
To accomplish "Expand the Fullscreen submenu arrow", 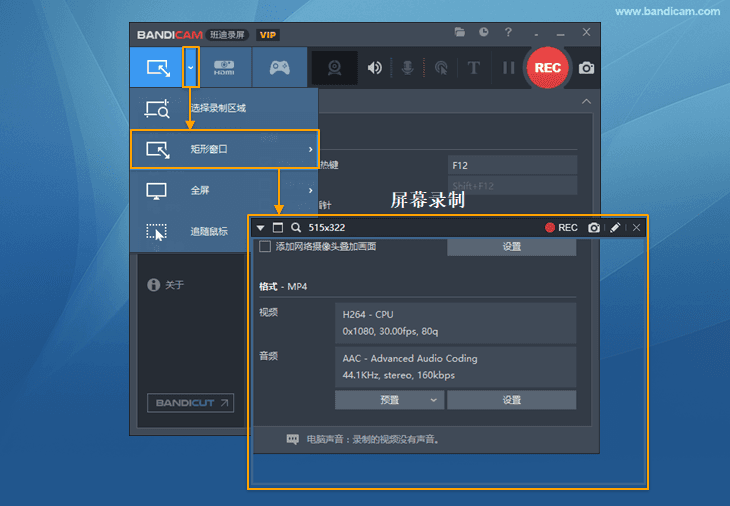I will click(x=311, y=190).
